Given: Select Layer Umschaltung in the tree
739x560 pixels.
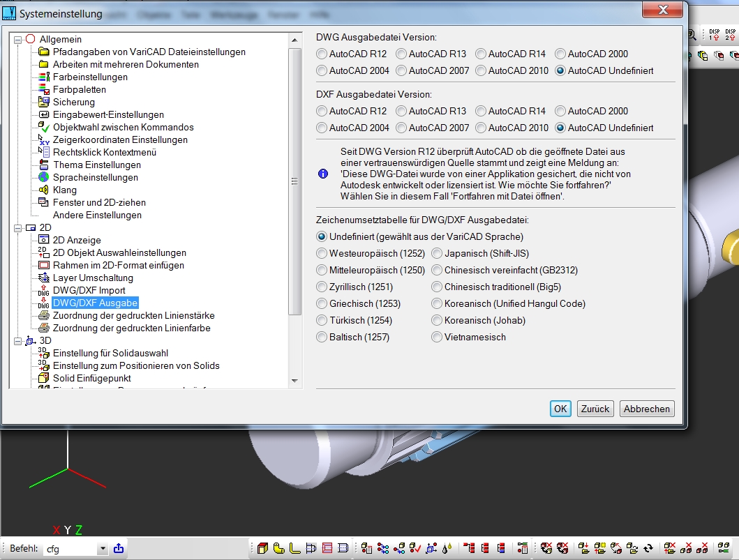Looking at the screenshot, I should 93,278.
